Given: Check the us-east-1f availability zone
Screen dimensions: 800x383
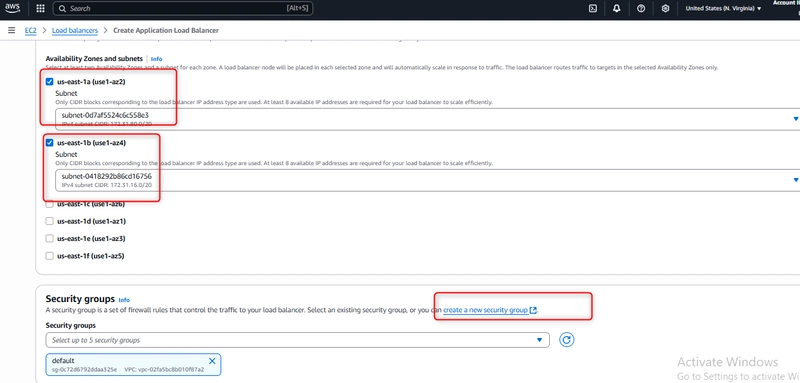Looking at the screenshot, I should coord(49,256).
